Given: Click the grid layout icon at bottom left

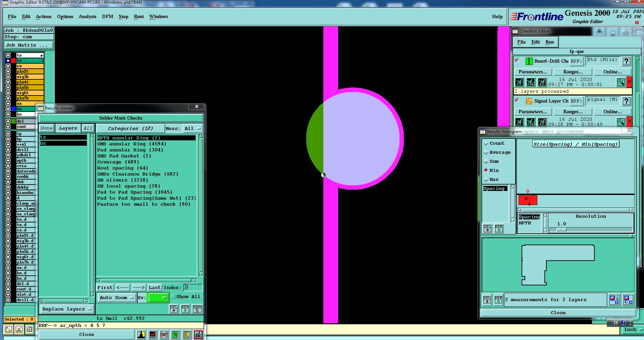Looking at the screenshot, I should pyautogui.click(x=30, y=329).
